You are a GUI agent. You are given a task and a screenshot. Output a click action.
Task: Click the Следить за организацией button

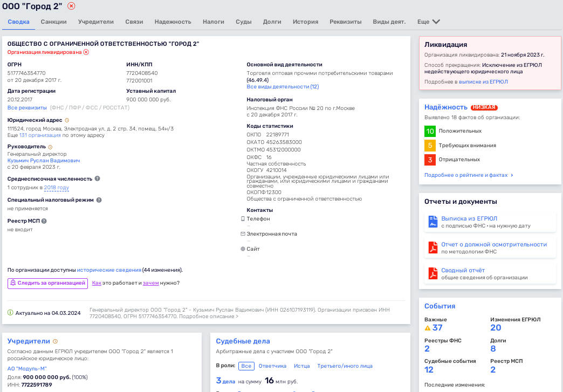click(x=47, y=283)
